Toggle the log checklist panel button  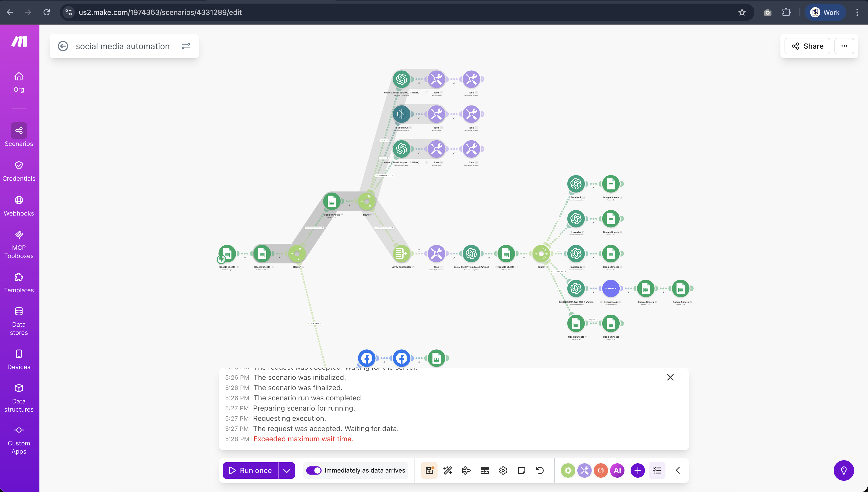[658, 470]
